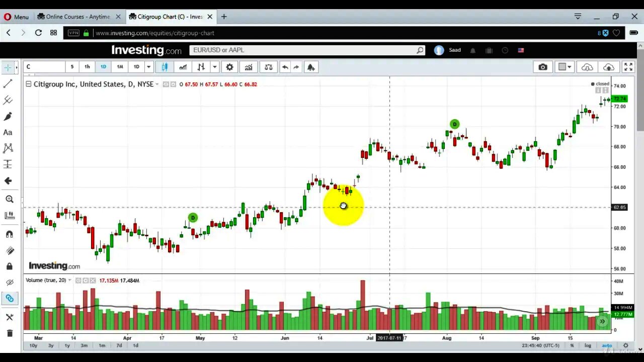
Task: Switch to bar chart style
Action: tap(201, 67)
